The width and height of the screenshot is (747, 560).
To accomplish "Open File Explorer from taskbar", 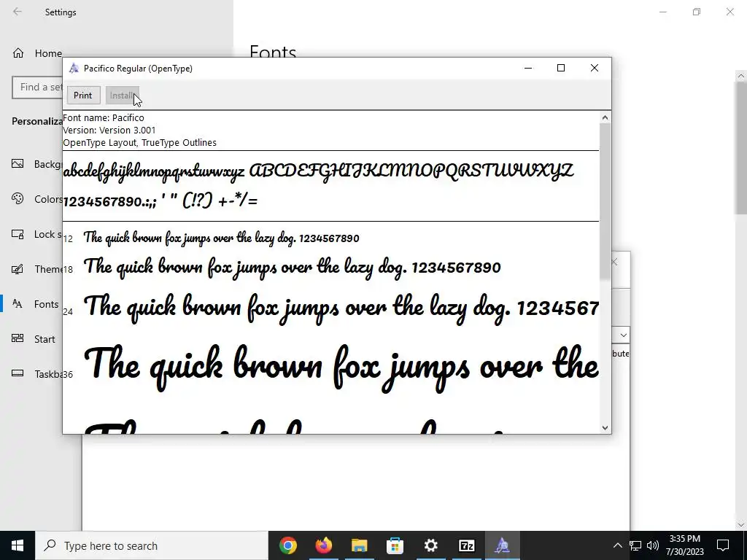I will pyautogui.click(x=360, y=545).
